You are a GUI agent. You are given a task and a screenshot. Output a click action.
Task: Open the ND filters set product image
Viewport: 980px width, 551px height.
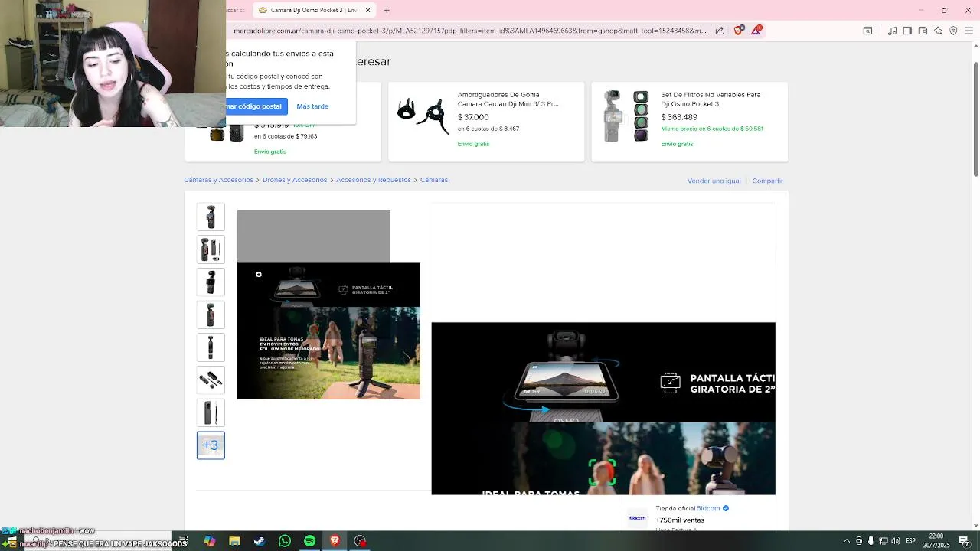point(626,116)
